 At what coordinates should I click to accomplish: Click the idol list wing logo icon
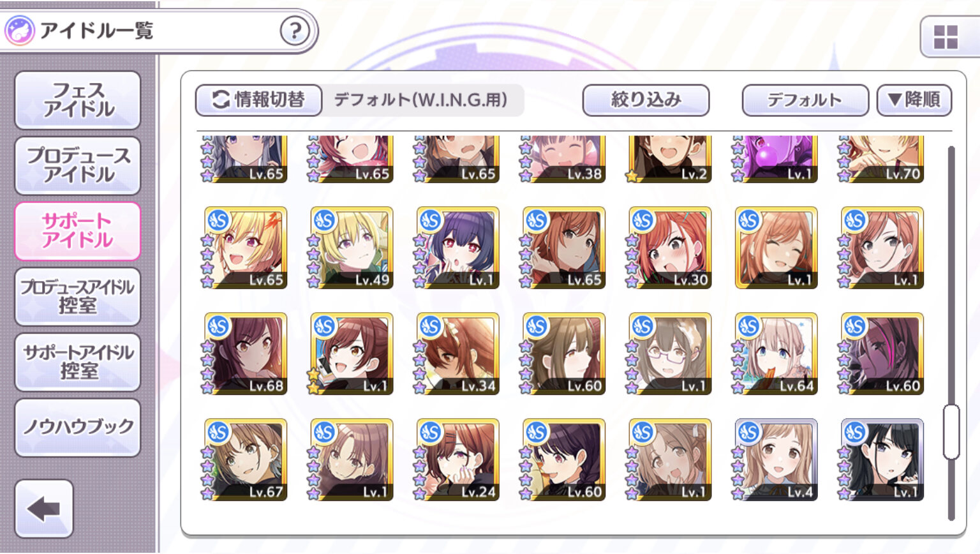pos(19,31)
